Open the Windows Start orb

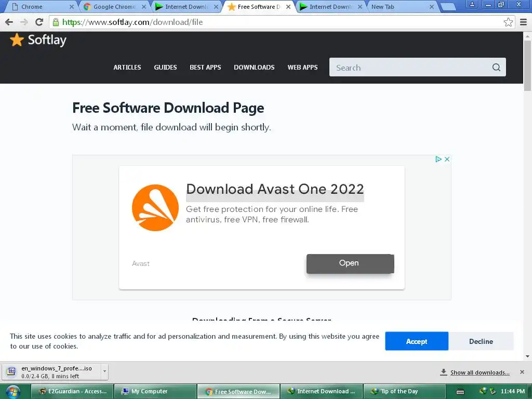[13, 392]
